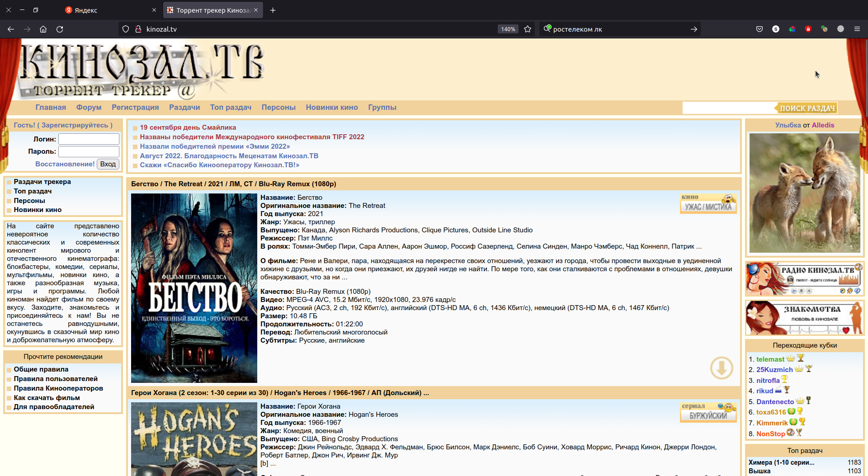Open user 25Kuzmich profile
This screenshot has height=476, width=868.
pyautogui.click(x=775, y=370)
